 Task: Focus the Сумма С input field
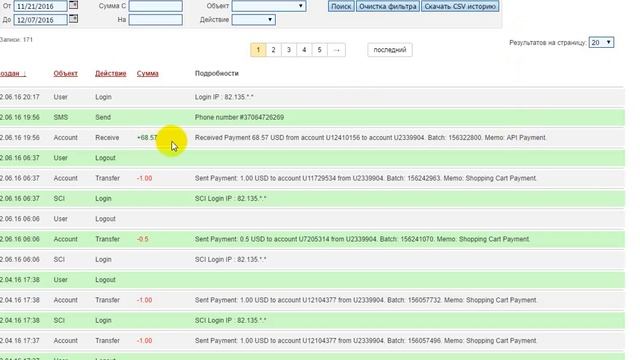pos(156,6)
